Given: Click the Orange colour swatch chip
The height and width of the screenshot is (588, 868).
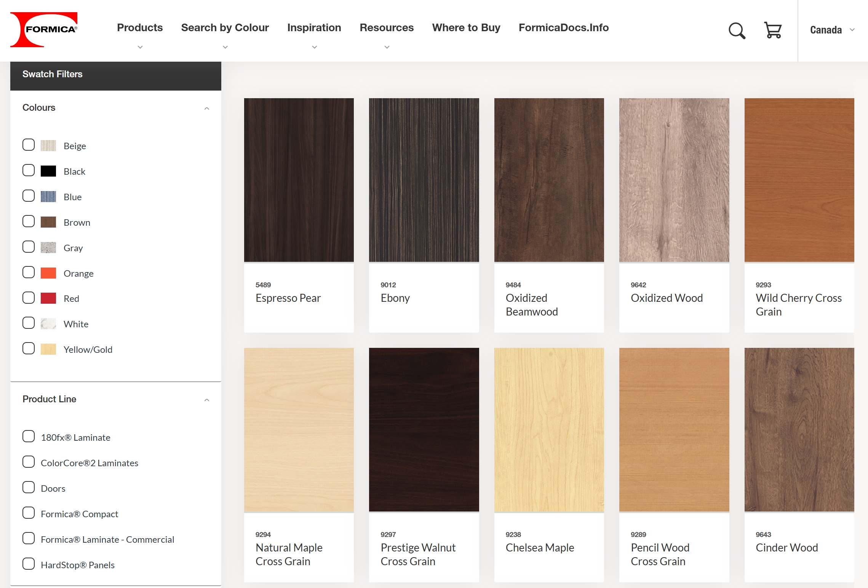Looking at the screenshot, I should pos(48,273).
